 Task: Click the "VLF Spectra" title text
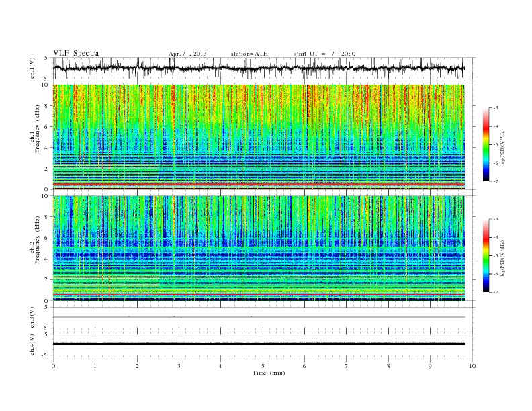76,53
